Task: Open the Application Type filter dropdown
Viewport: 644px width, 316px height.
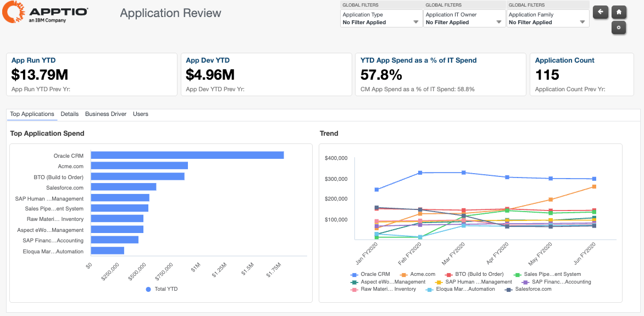Action: (x=381, y=19)
